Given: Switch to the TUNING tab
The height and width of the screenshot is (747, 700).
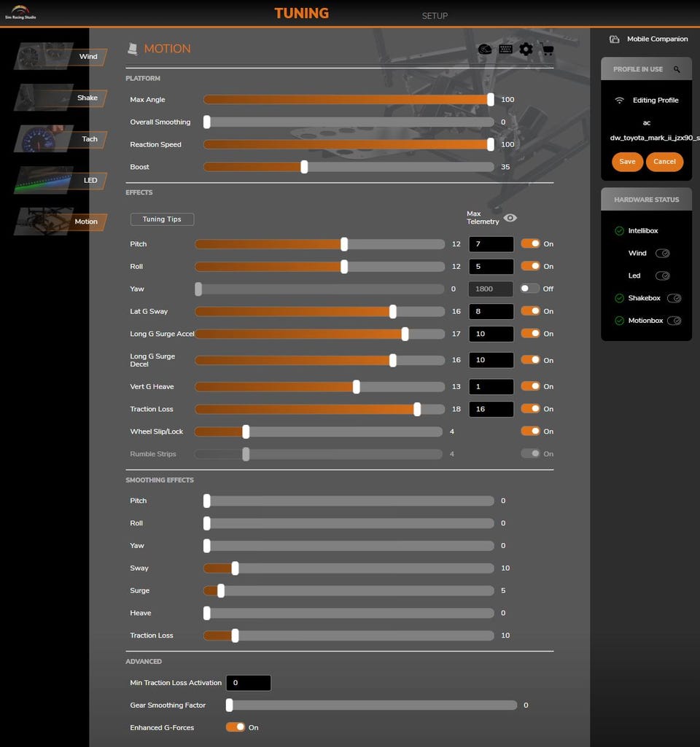Looking at the screenshot, I should point(302,13).
